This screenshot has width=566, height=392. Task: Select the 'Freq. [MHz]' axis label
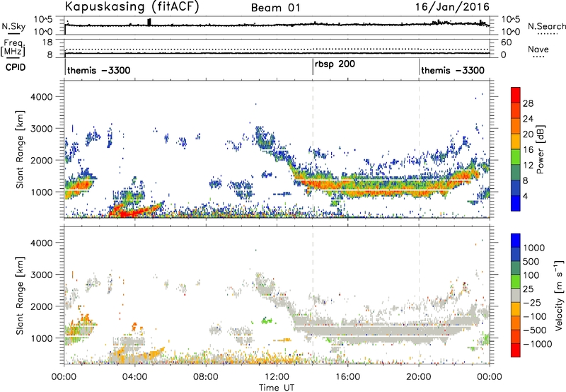(x=13, y=48)
